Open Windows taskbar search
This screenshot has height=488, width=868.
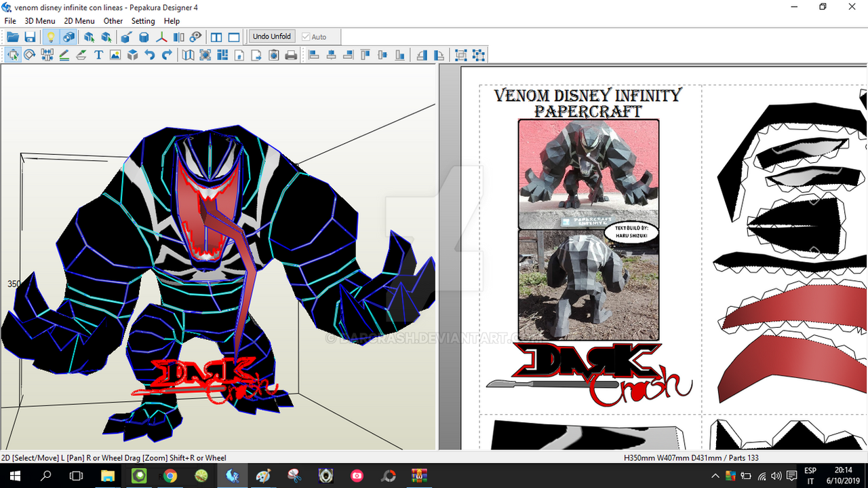click(x=46, y=476)
